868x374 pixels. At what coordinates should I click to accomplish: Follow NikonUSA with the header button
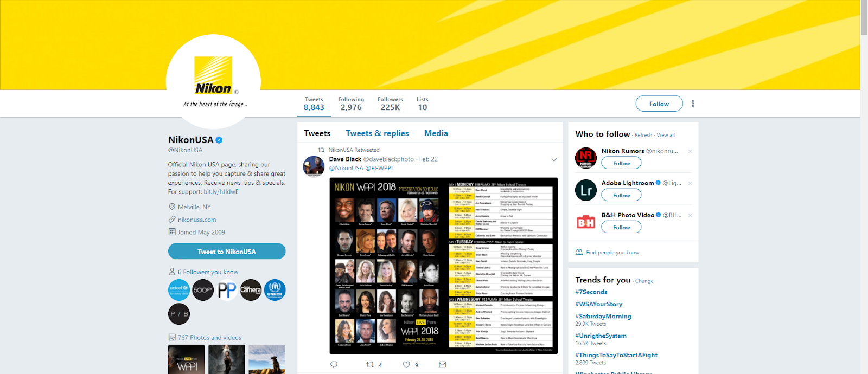[x=659, y=104]
